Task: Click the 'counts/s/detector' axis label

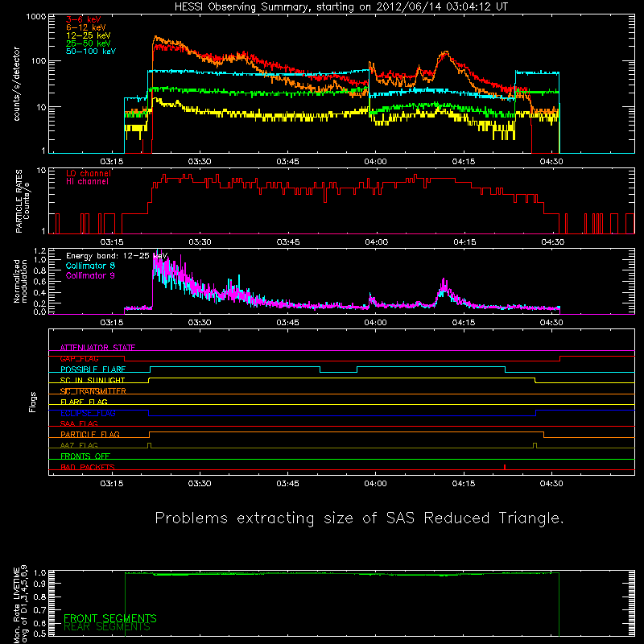Action: [16, 84]
